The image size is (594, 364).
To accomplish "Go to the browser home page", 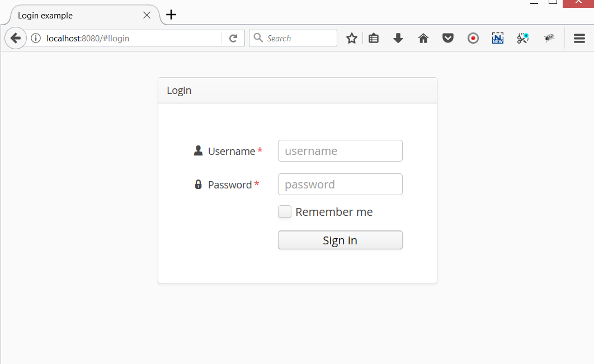I will tap(423, 38).
